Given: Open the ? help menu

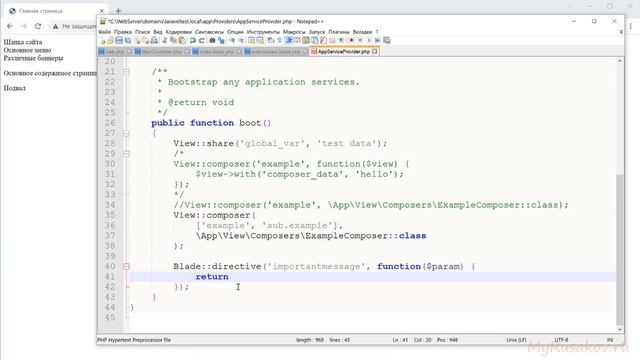Looking at the screenshot, I should [x=377, y=32].
